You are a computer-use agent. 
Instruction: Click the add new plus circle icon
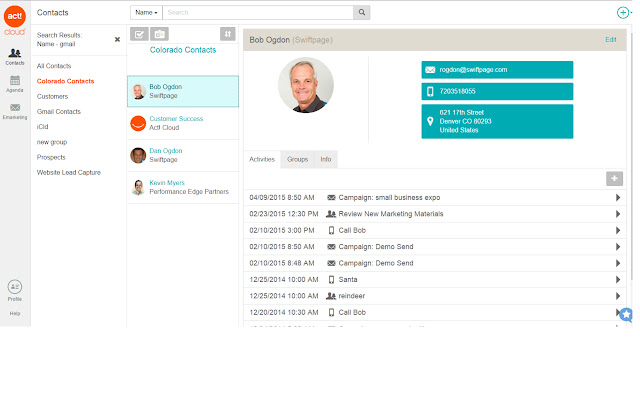[x=623, y=13]
